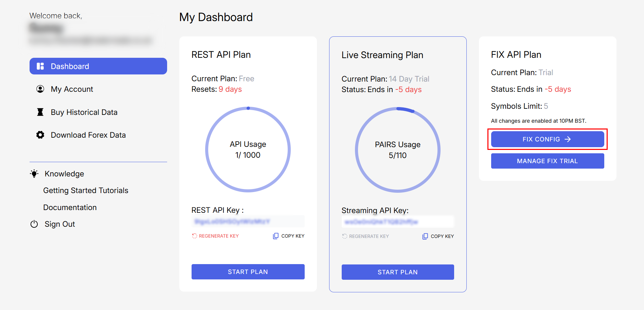The image size is (644, 310).
Task: Click the Dashboard grid icon in sidebar
Action: (40, 66)
